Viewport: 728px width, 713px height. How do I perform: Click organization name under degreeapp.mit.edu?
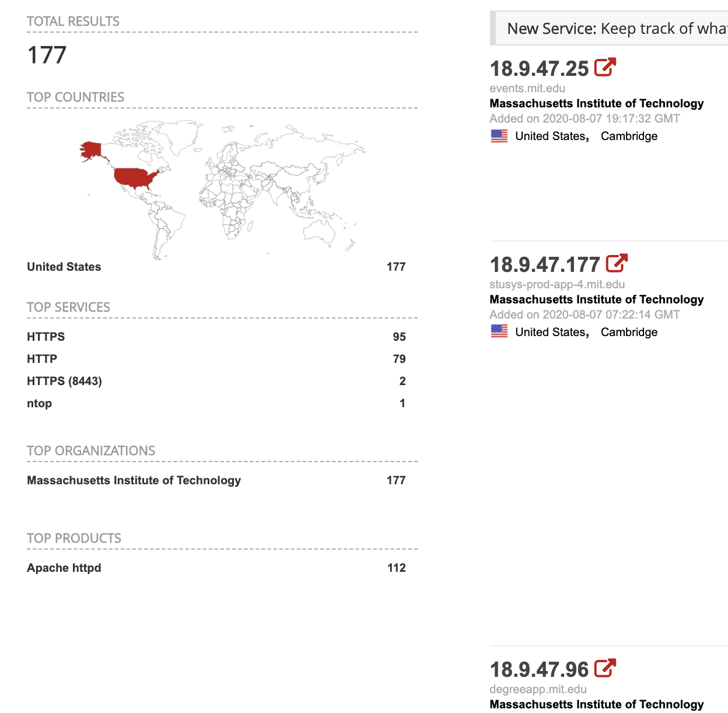(x=597, y=704)
